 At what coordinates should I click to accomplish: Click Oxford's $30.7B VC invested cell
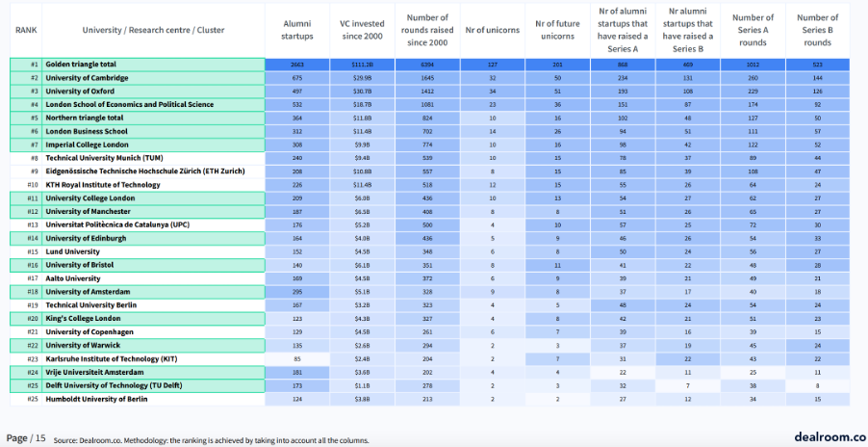363,91
